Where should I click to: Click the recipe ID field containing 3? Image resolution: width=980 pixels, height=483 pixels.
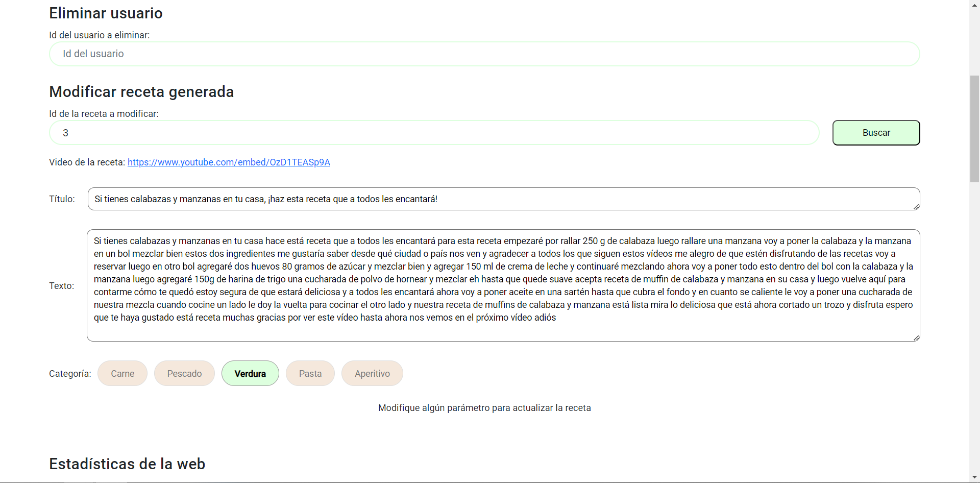point(434,133)
